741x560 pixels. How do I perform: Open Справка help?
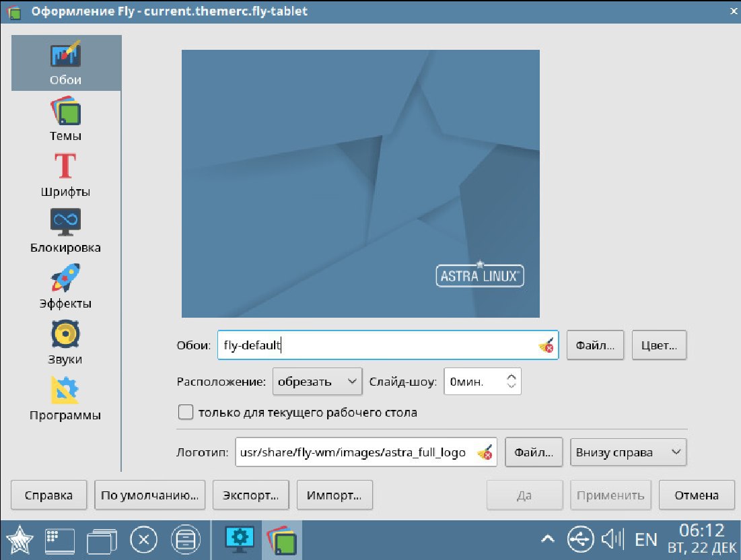[48, 495]
